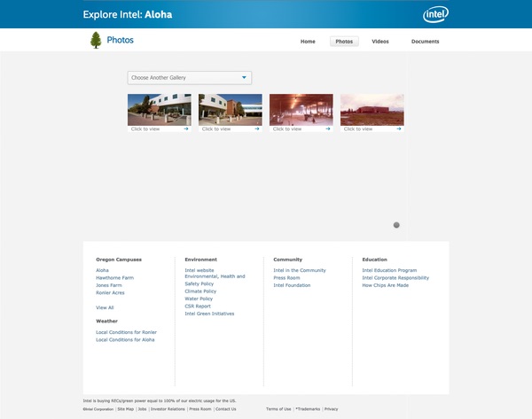Click the arrow under the second photo thumbnail
This screenshot has width=532, height=419.
(x=257, y=128)
